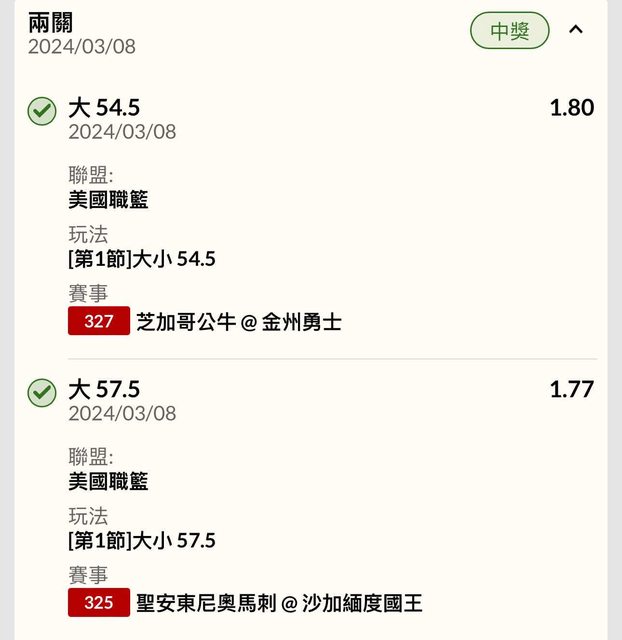The width and height of the screenshot is (622, 640).
Task: Click the red 327 game number badge
Action: tap(99, 322)
